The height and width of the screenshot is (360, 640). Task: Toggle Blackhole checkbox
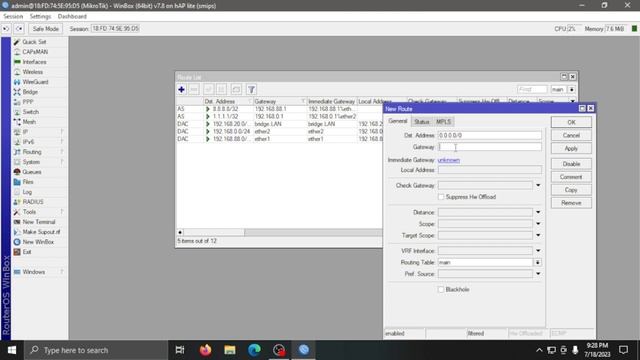click(x=441, y=289)
